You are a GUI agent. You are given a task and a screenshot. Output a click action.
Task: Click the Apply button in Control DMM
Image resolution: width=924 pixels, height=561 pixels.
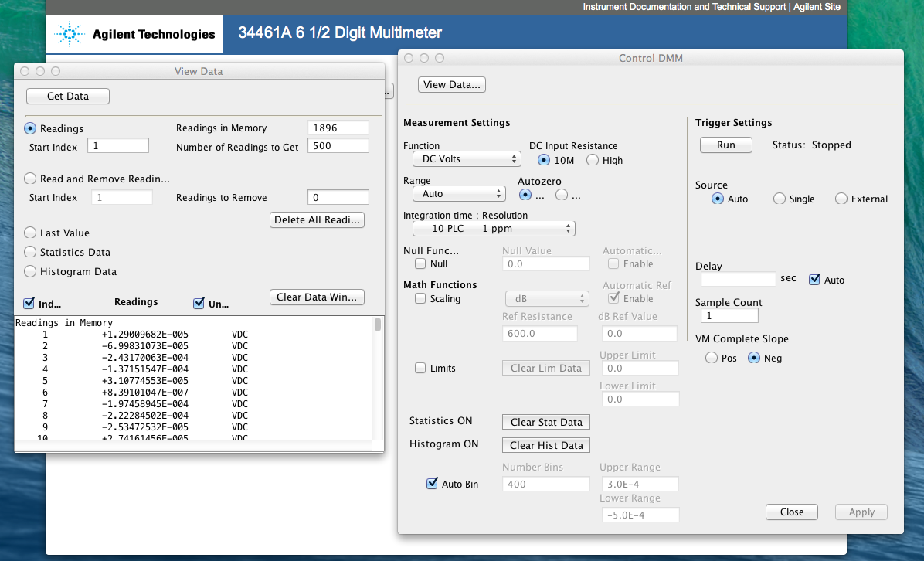coord(861,512)
